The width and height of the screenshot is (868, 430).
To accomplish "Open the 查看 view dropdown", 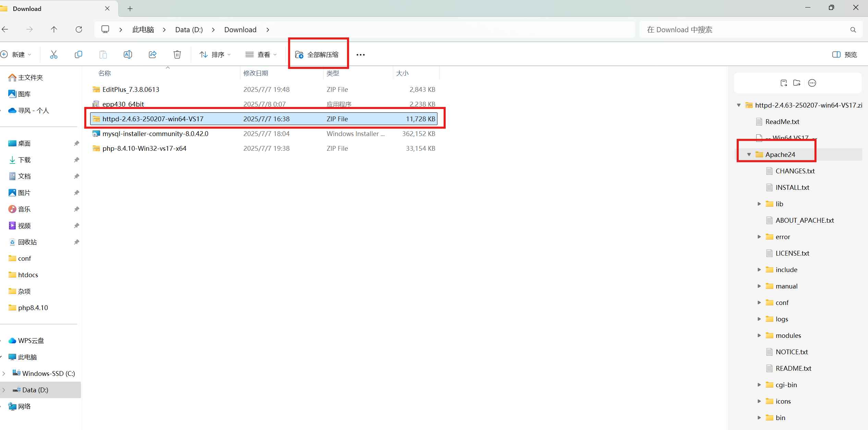I will (x=261, y=54).
